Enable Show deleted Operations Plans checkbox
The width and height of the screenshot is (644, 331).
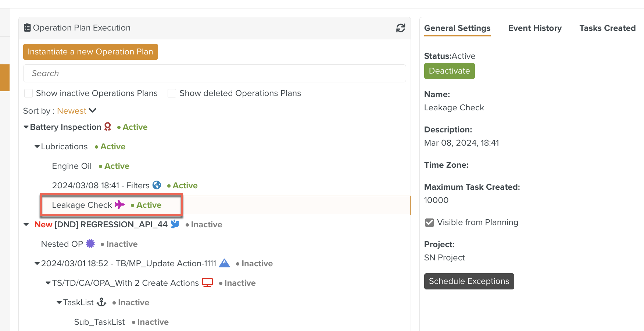(172, 93)
